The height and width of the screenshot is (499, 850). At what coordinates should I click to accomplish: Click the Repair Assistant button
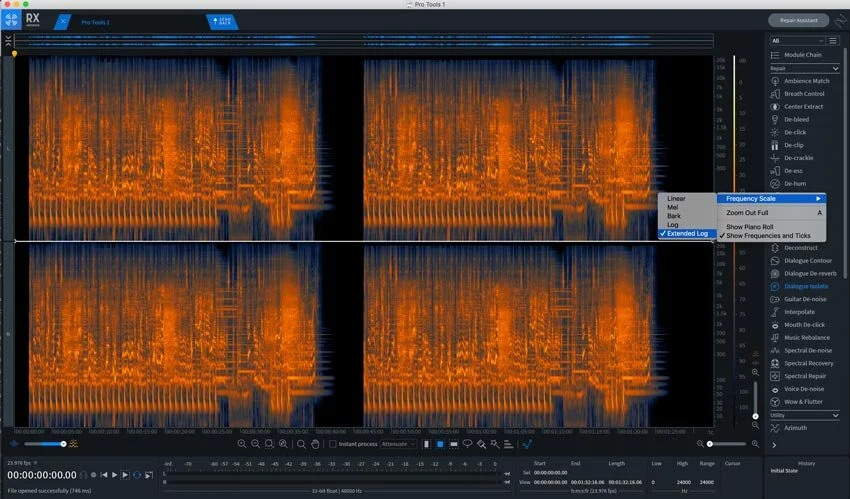pos(799,21)
